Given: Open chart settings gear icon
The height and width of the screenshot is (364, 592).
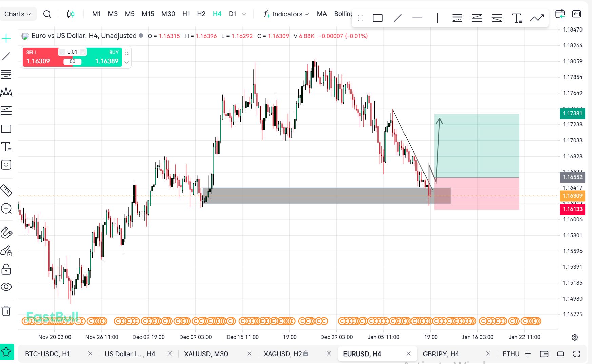Looking at the screenshot, I should coord(575,337).
